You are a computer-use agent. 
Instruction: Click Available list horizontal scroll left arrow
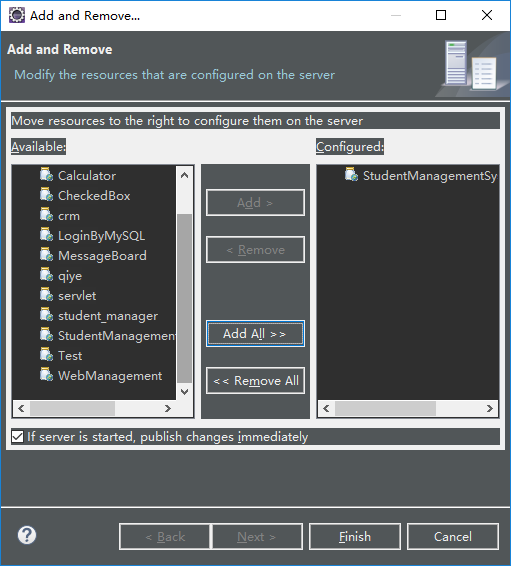pyautogui.click(x=21, y=409)
